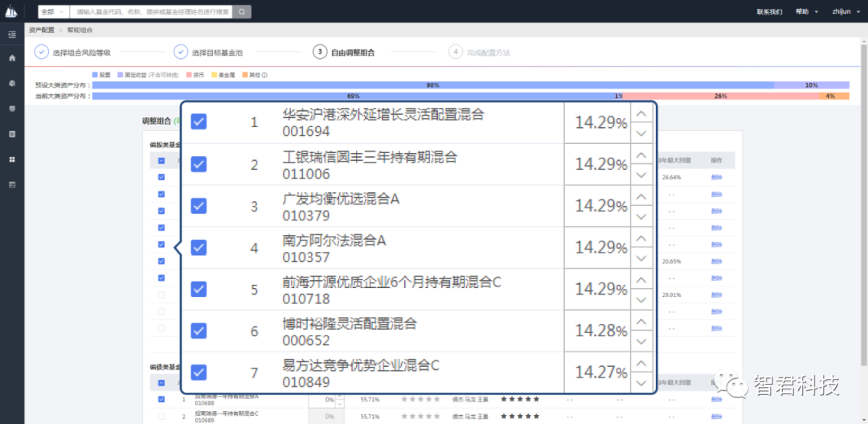This screenshot has width=868, height=424.
Task: Decrease weight of fund 010718 with down arrow
Action: [641, 299]
